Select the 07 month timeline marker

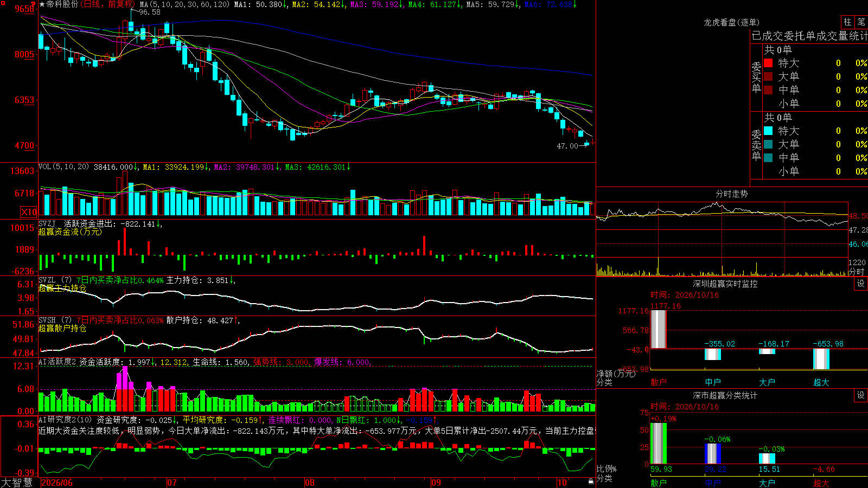(172, 483)
